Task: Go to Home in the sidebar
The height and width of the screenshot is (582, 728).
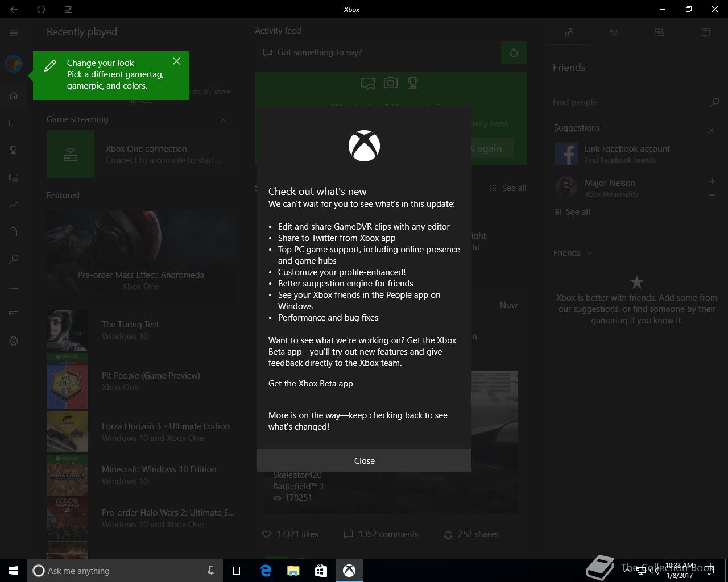Action: 14,95
